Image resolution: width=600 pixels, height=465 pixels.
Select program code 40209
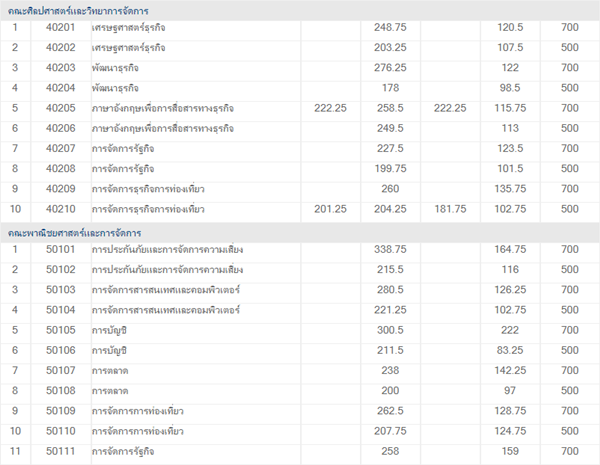click(x=60, y=189)
